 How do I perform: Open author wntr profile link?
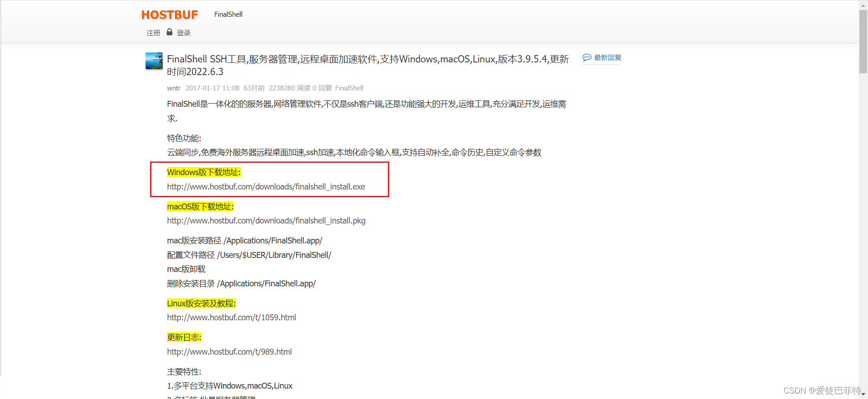[174, 88]
